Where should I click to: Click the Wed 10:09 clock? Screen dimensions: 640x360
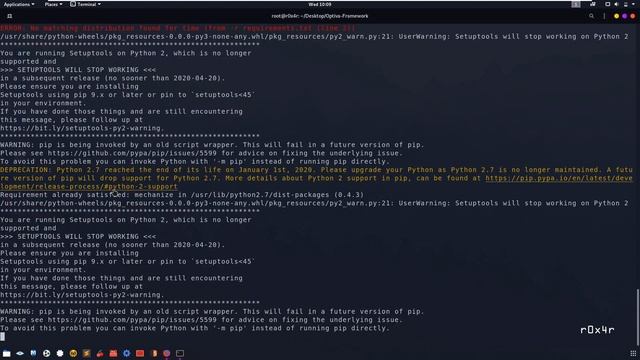320,4
